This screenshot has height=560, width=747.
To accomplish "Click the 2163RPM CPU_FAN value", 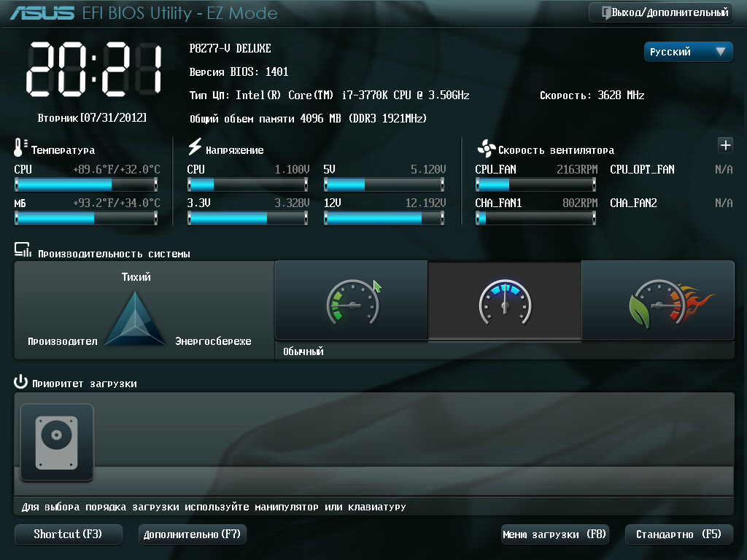I will (x=577, y=169).
